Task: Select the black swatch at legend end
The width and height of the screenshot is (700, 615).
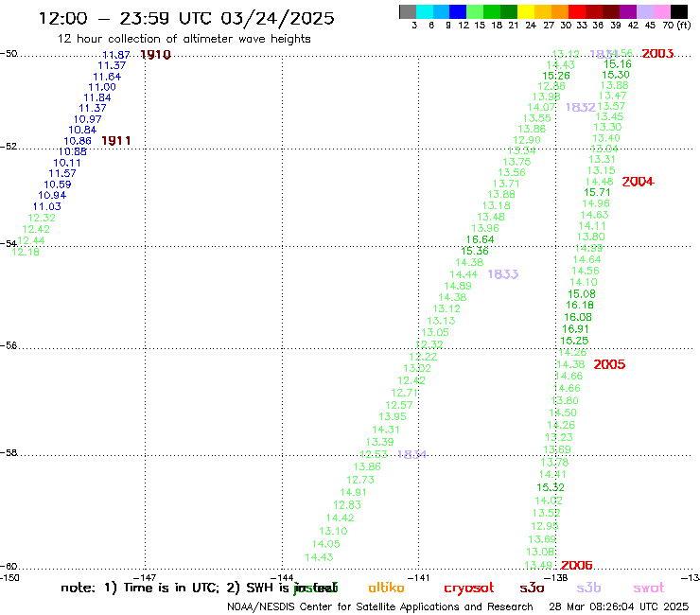Action: pyautogui.click(x=679, y=11)
